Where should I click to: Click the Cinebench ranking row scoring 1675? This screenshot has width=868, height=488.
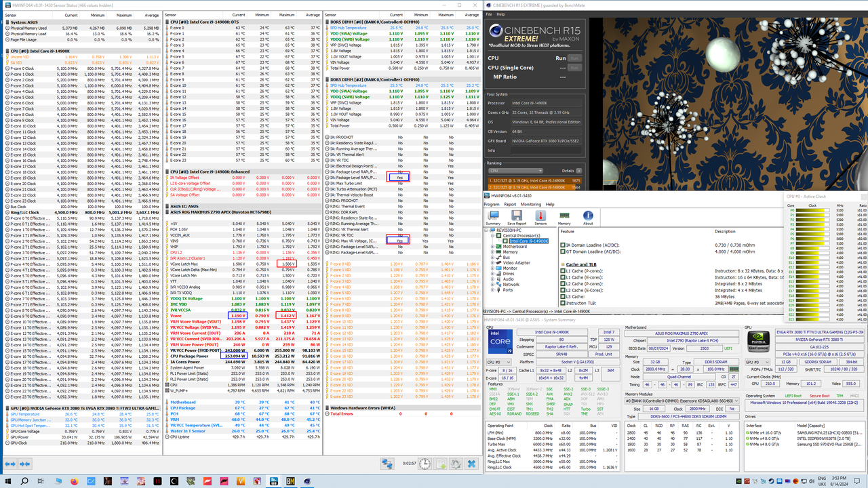(535, 181)
